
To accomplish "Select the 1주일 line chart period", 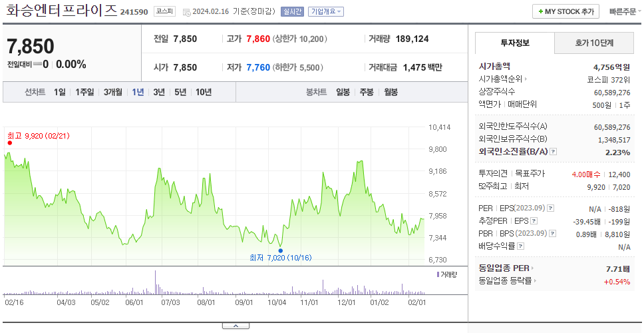I will [x=84, y=92].
